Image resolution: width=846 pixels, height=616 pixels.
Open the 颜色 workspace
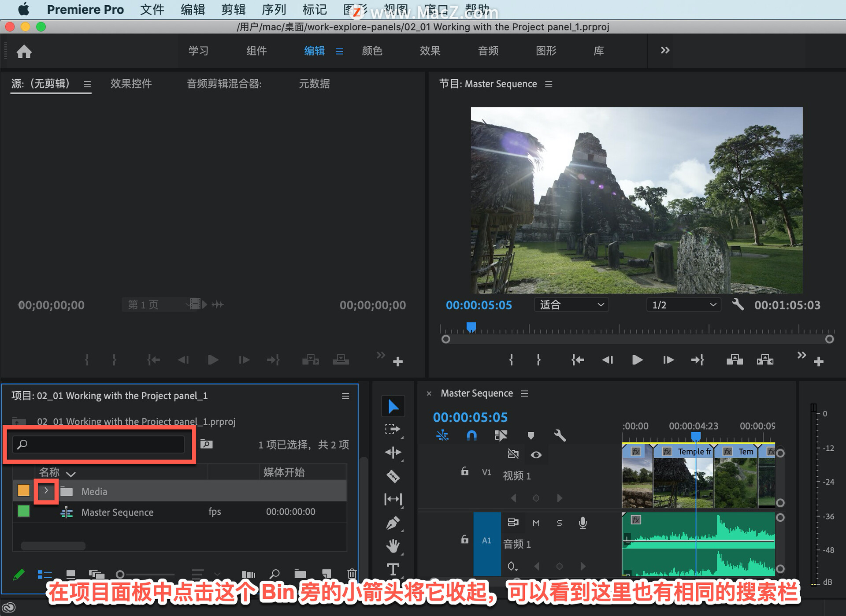tap(372, 51)
